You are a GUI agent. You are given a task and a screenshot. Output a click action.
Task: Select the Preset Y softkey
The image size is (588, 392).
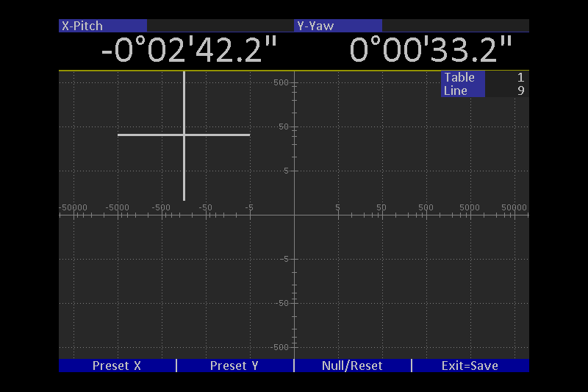(x=234, y=366)
